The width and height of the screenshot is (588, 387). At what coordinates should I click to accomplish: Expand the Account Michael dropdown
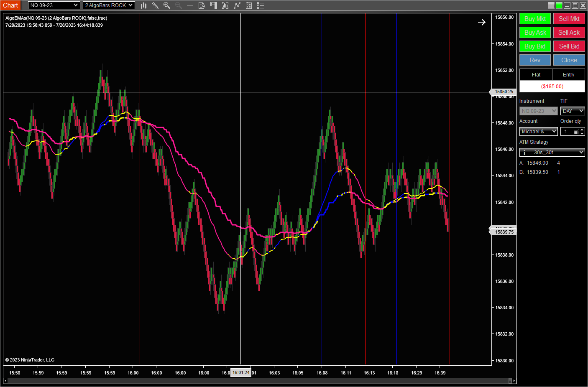pyautogui.click(x=539, y=132)
